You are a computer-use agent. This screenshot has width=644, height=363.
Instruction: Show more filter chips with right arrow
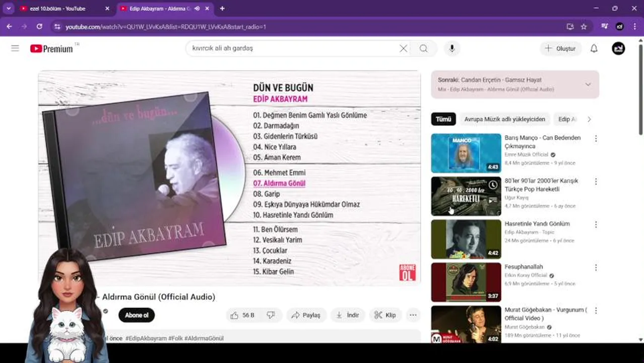(589, 119)
